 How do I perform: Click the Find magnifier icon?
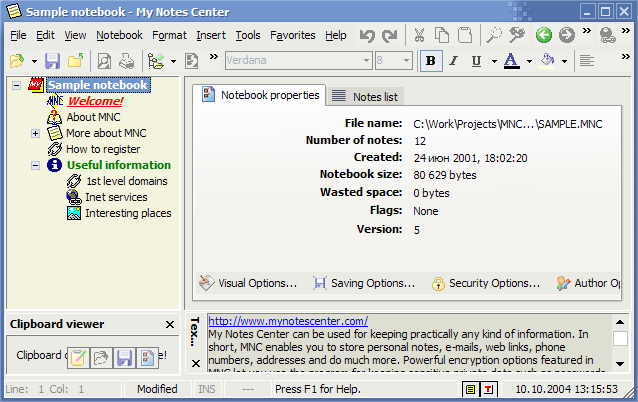coord(494,35)
